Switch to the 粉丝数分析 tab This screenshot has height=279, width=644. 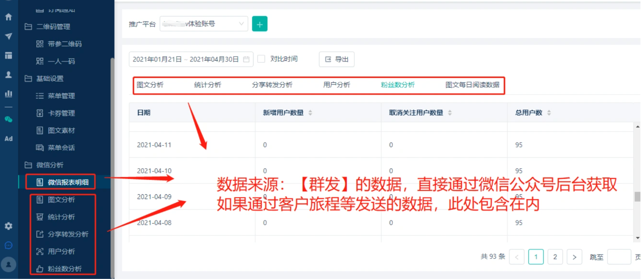[x=398, y=85]
